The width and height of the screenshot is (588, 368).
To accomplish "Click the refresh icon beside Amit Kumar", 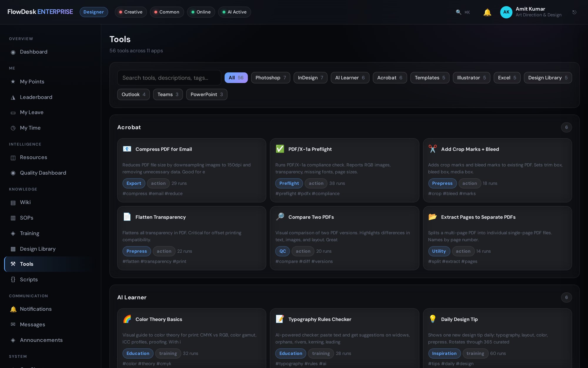I will (x=574, y=12).
